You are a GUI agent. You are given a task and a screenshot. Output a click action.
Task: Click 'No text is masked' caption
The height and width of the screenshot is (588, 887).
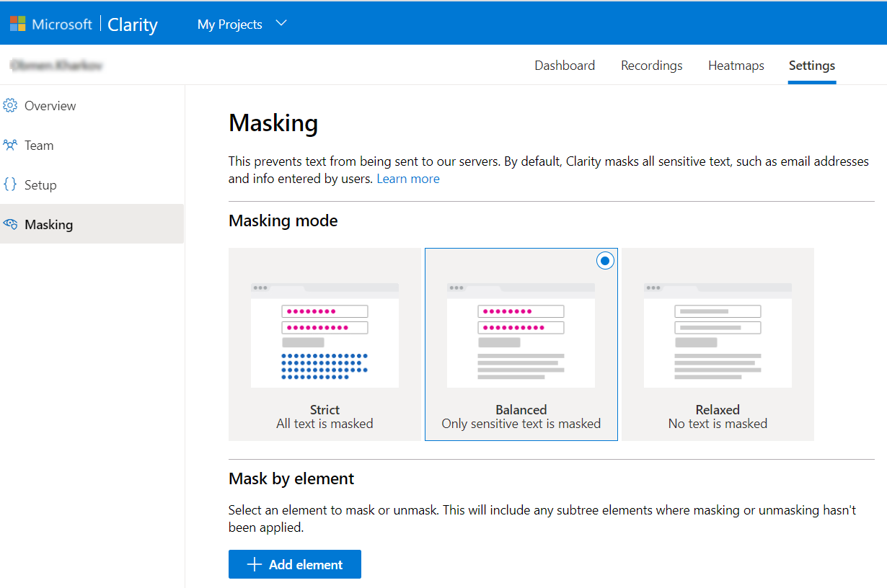[718, 424]
